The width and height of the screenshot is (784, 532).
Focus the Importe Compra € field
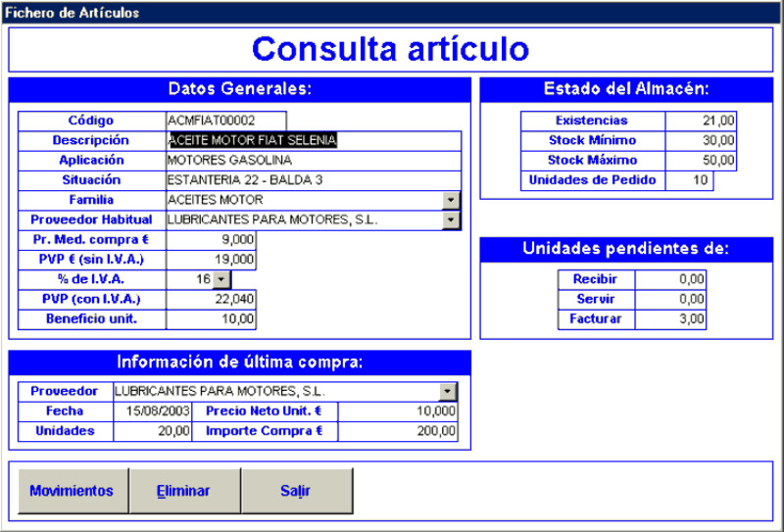click(398, 431)
